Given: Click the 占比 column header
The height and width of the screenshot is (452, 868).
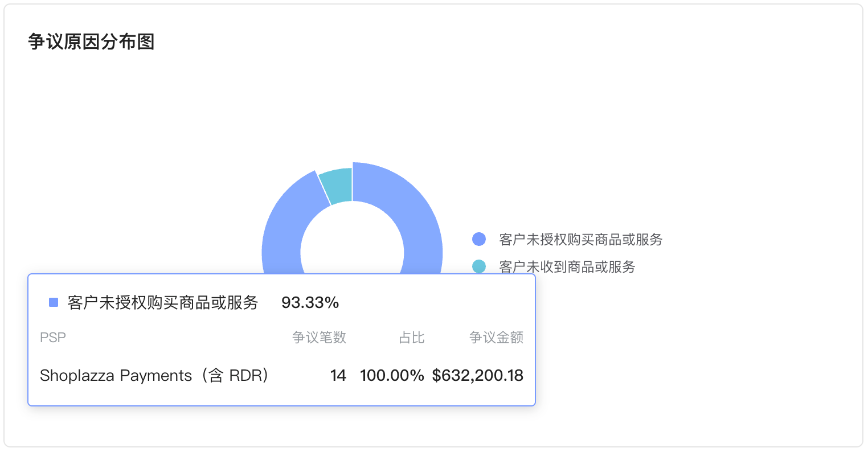Looking at the screenshot, I should pos(411,338).
